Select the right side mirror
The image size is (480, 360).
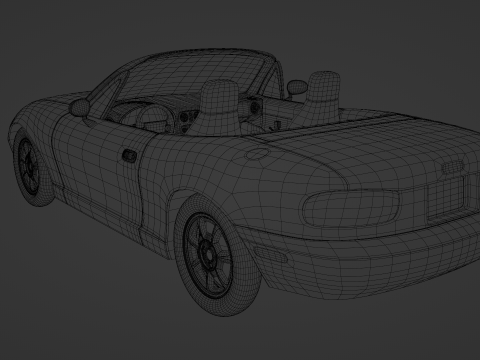click(297, 87)
